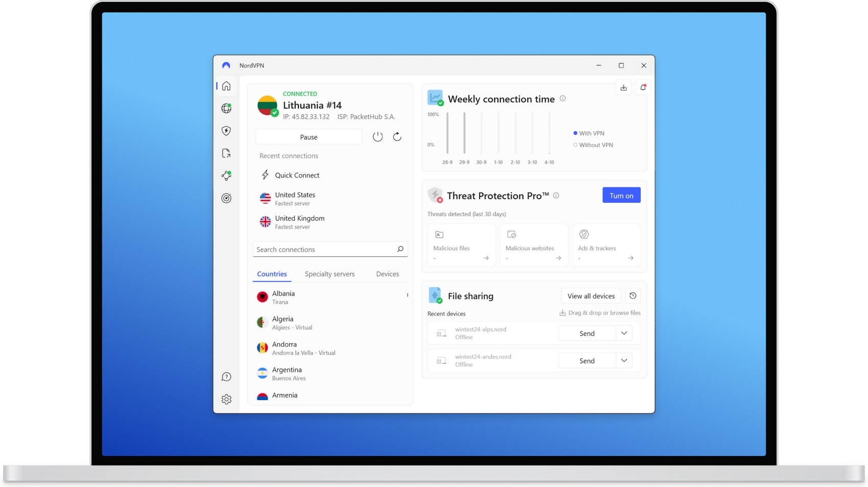Expand Send options for wintest24-andes.nord
Screen dimensions: 868x487
tap(624, 360)
